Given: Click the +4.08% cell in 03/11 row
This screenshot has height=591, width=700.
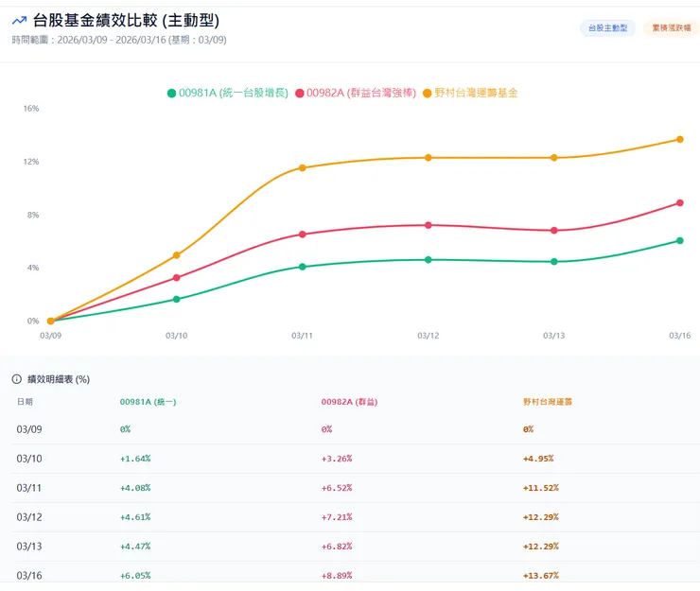Looking at the screenshot, I should (x=135, y=488).
